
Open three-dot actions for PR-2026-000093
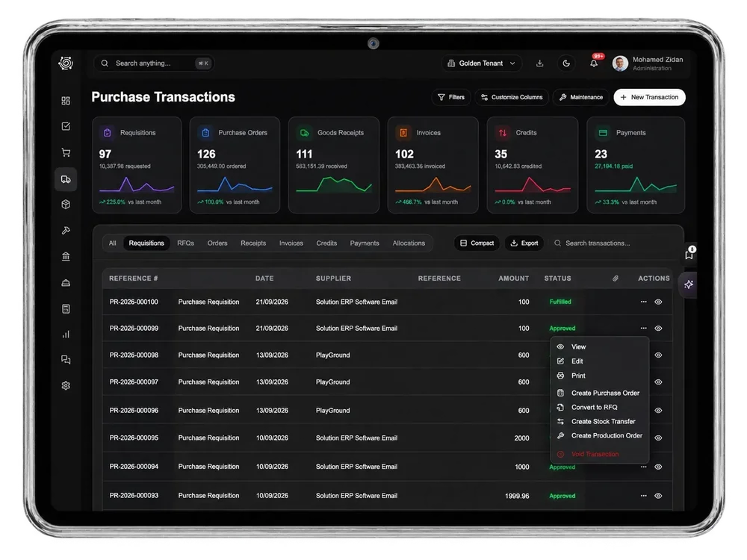(644, 496)
